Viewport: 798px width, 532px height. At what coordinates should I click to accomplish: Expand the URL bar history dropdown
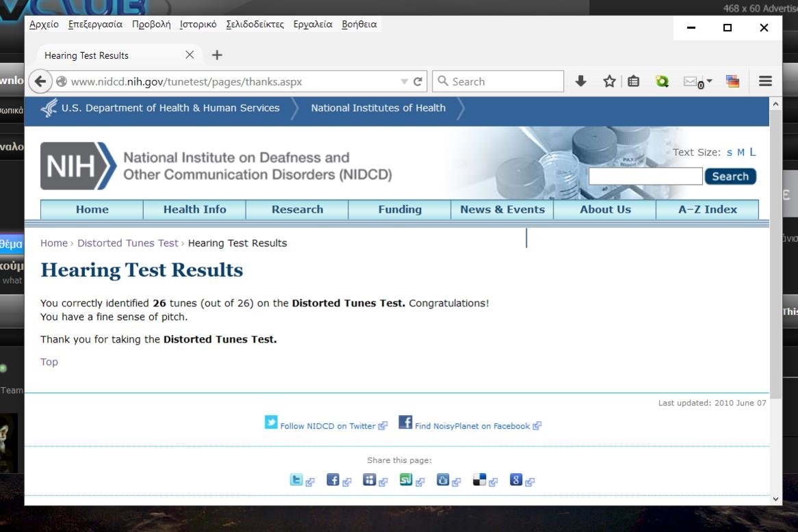(x=404, y=81)
